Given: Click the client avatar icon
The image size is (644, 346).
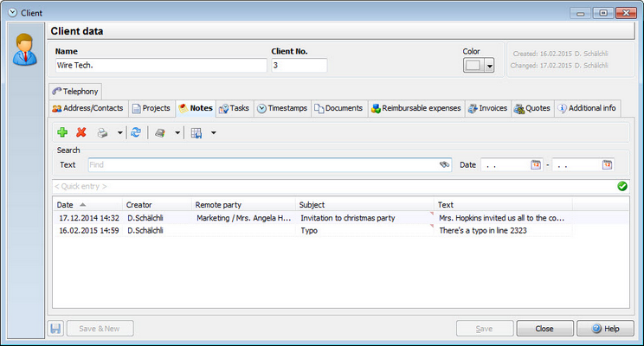Looking at the screenshot, I should pos(25,49).
